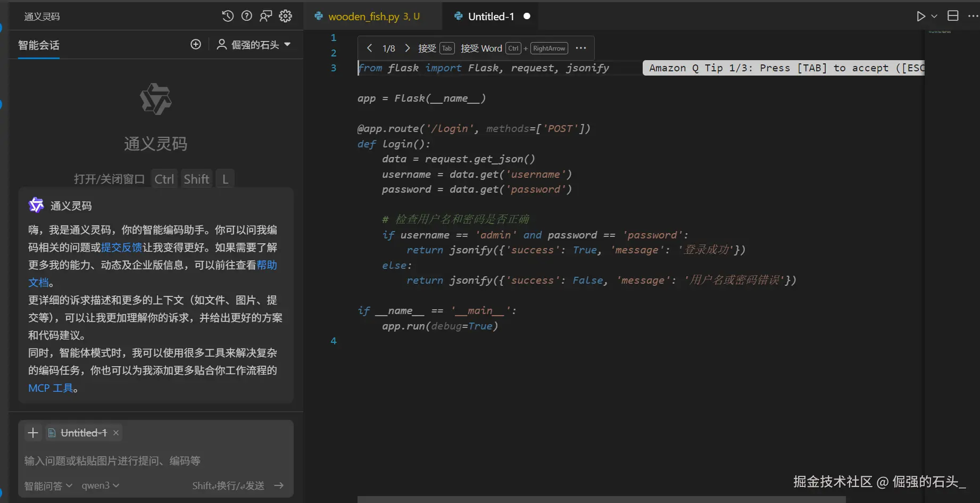Screen dimensions: 980x503
Task: Open the chat history clock icon
Action: (x=228, y=16)
